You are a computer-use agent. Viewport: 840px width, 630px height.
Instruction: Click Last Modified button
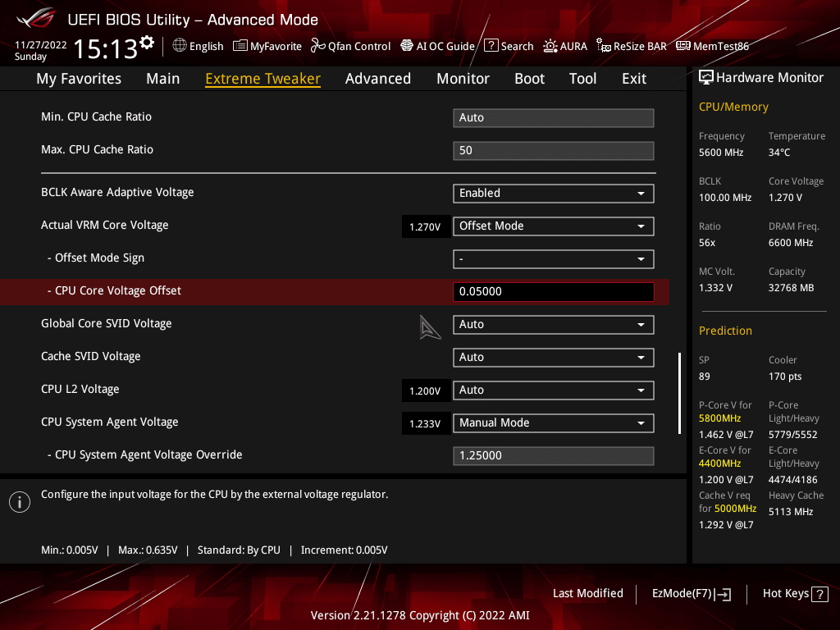pyautogui.click(x=587, y=593)
